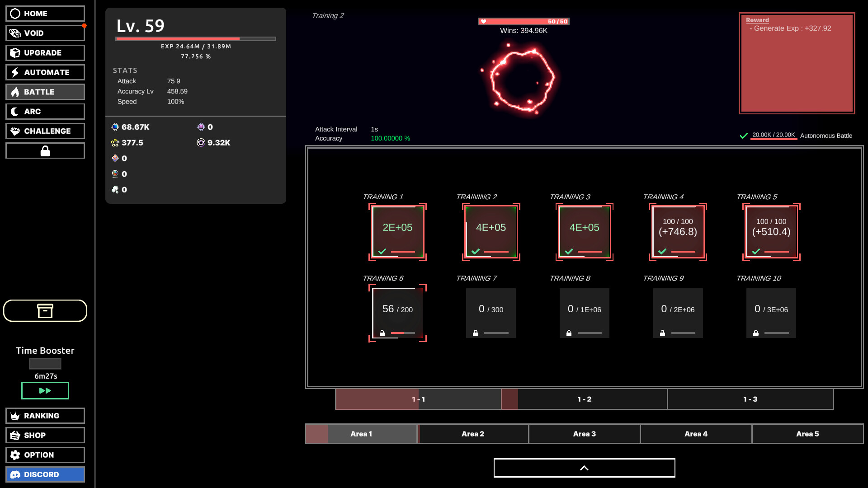The image size is (868, 488).
Task: Unlock Training 10 via its lock icon
Action: click(x=756, y=333)
